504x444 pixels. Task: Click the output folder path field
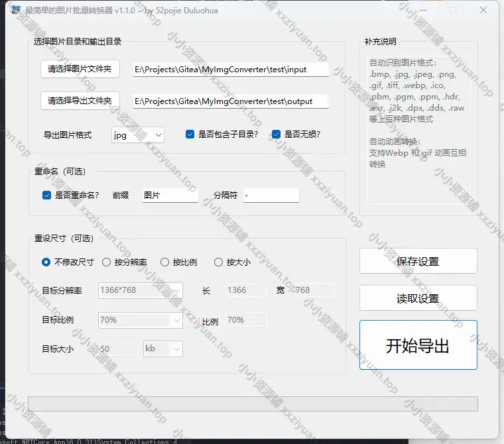pyautogui.click(x=230, y=101)
